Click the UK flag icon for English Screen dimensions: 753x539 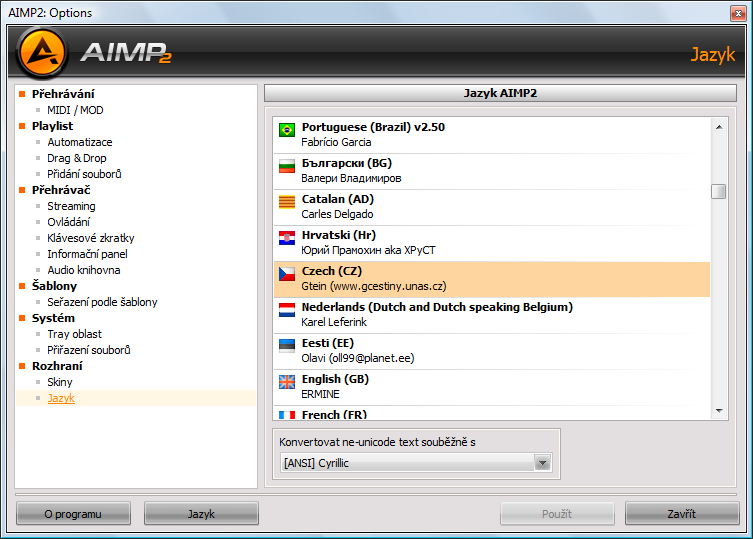point(287,382)
